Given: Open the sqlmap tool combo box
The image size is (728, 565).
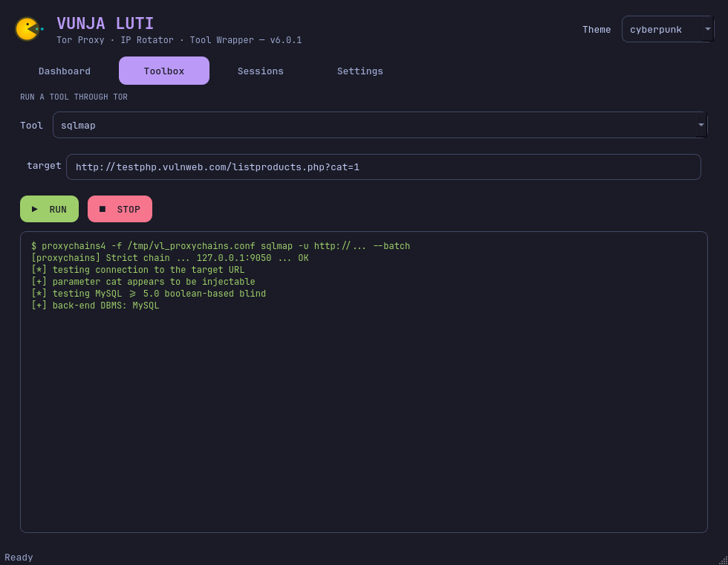Looking at the screenshot, I should 380,125.
